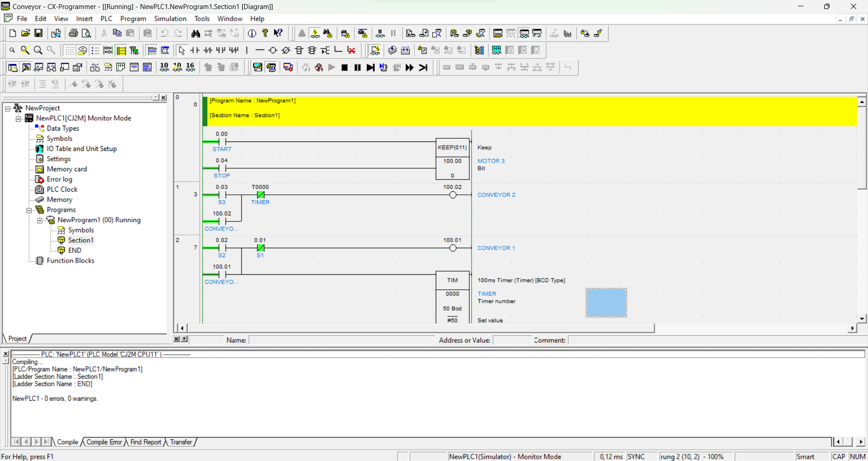Click continuous step run double-arrow icon
The image size is (868, 461).
click(x=410, y=67)
